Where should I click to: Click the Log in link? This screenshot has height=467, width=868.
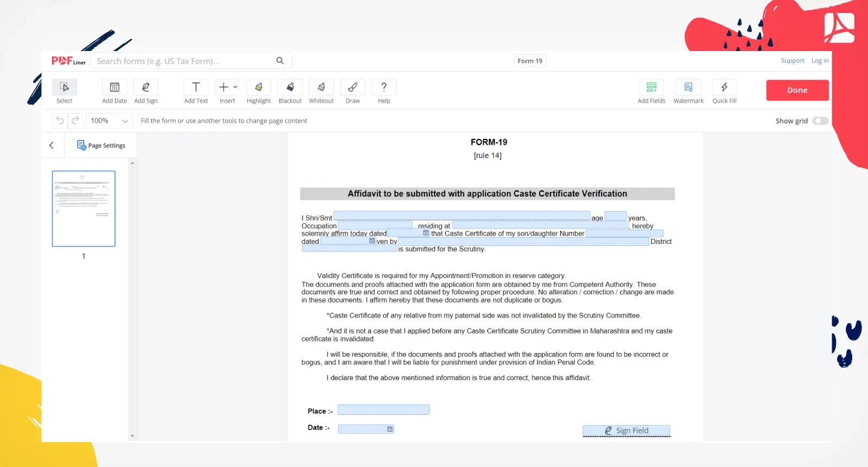pyautogui.click(x=820, y=61)
